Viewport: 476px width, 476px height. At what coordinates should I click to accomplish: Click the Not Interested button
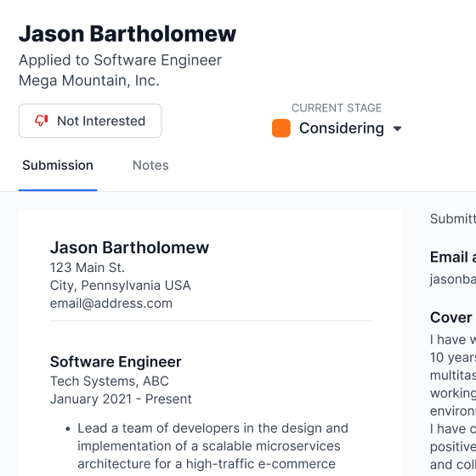pyautogui.click(x=90, y=121)
